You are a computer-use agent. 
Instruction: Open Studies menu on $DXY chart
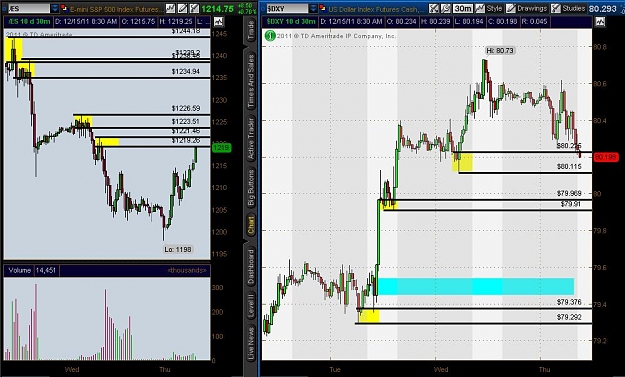(568, 8)
